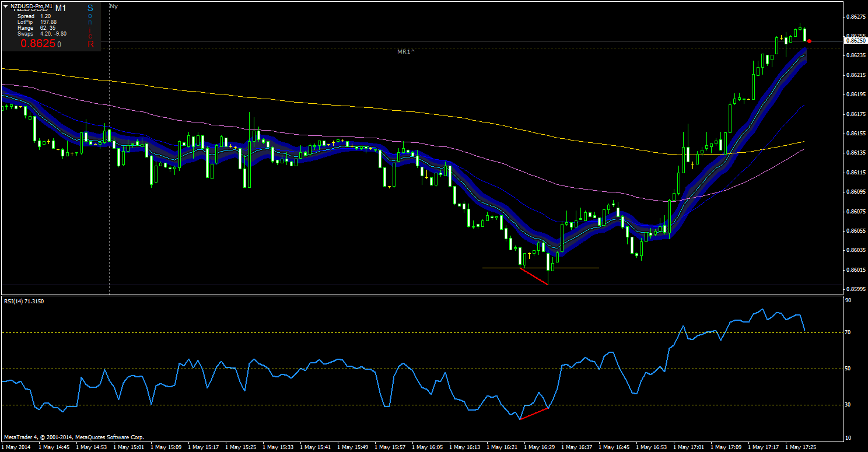Screen dimensions: 868x452
Task: Click the 0.86015 price scale label
Action: click(855, 269)
